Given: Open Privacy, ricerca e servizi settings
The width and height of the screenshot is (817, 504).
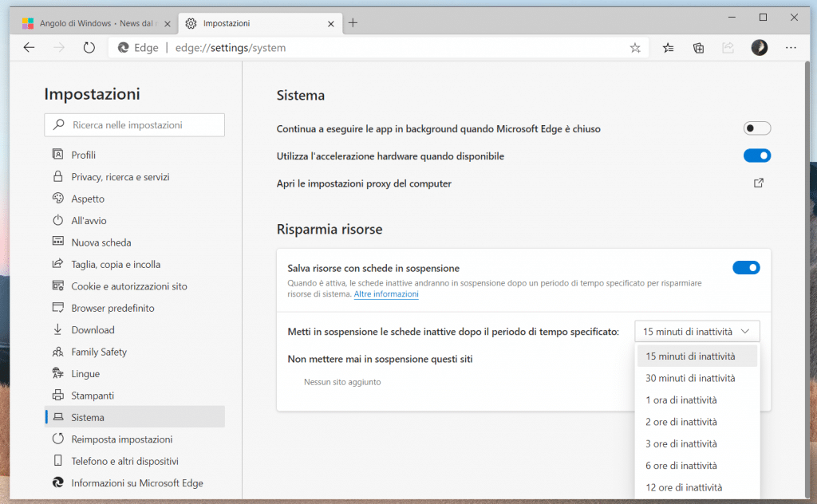Looking at the screenshot, I should click(x=120, y=177).
